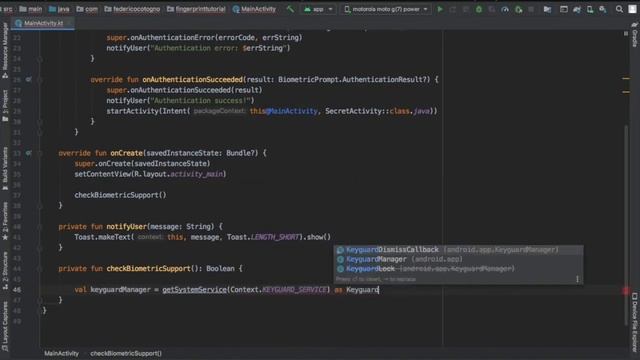The width and height of the screenshot is (640, 360).
Task: Open the completion popup options dots
Action: tap(577, 279)
